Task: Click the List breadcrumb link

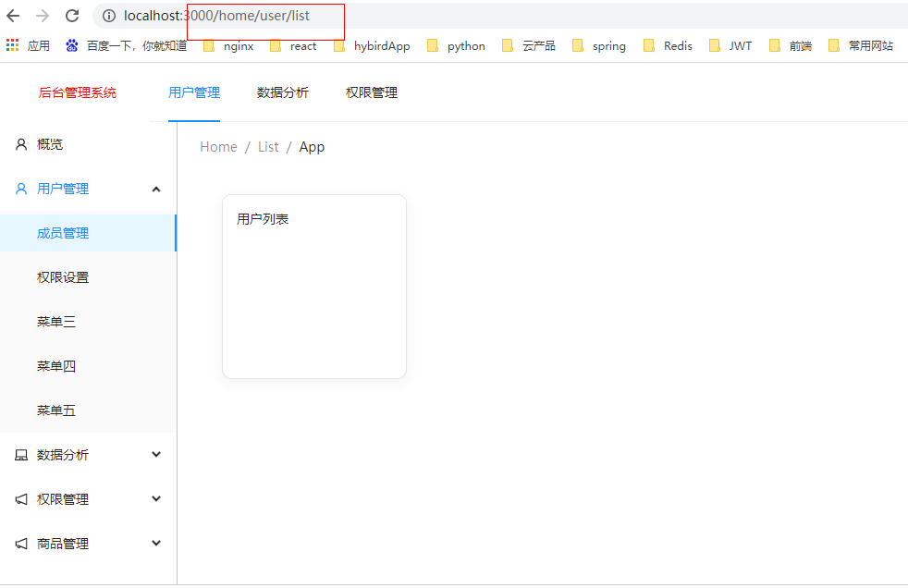Action: click(268, 147)
